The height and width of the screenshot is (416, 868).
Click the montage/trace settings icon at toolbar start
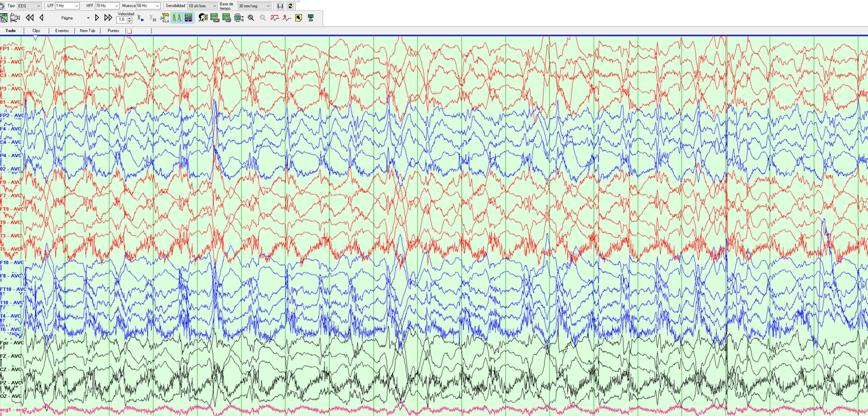click(x=4, y=18)
